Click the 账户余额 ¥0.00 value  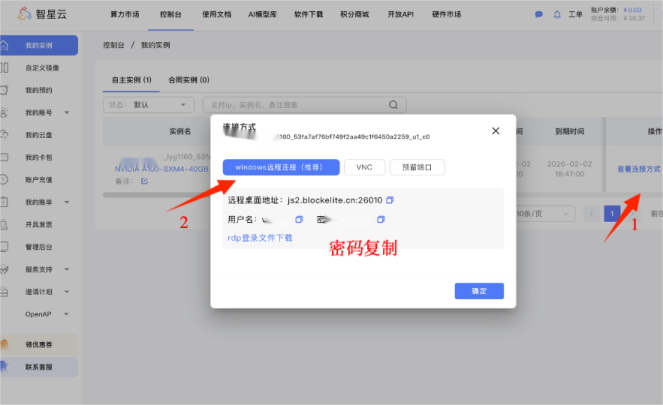pyautogui.click(x=632, y=10)
